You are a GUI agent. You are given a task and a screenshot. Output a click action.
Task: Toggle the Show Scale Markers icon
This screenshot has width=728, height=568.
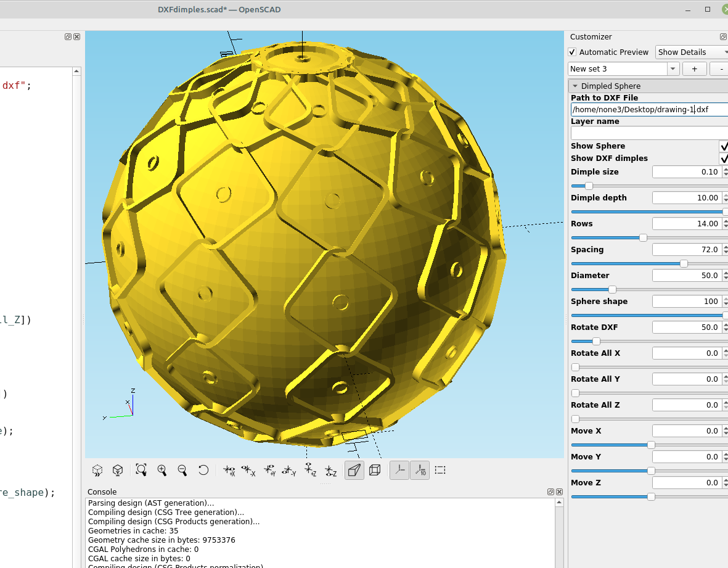click(420, 470)
